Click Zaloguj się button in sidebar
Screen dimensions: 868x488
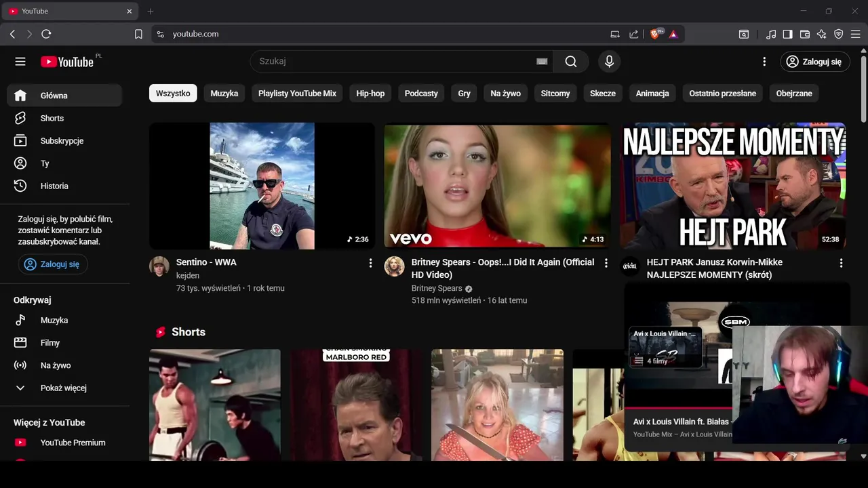click(53, 264)
